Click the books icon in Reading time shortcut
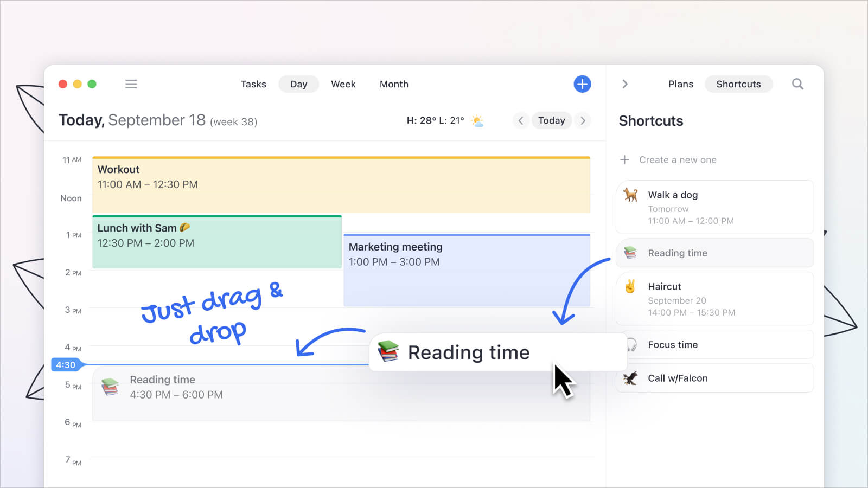The width and height of the screenshot is (868, 488). click(x=630, y=253)
